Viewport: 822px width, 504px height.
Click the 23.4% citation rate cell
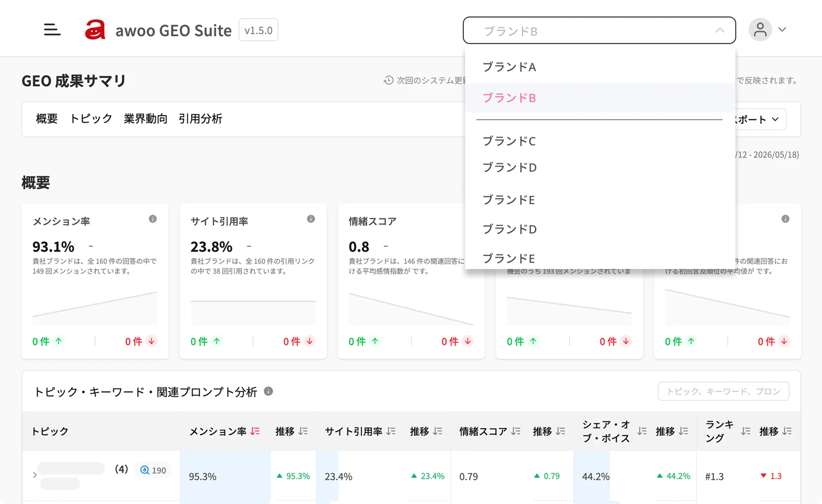338,477
